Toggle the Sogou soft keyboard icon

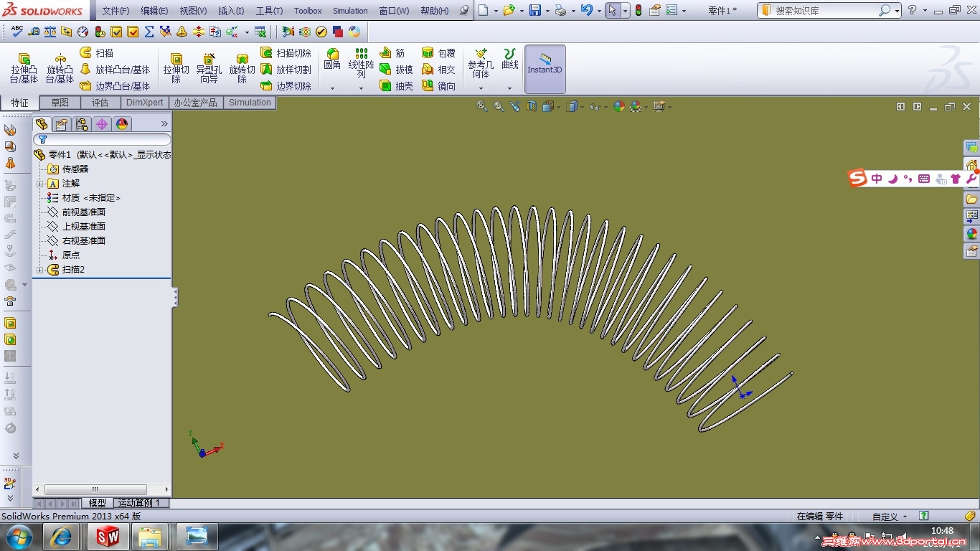click(924, 179)
